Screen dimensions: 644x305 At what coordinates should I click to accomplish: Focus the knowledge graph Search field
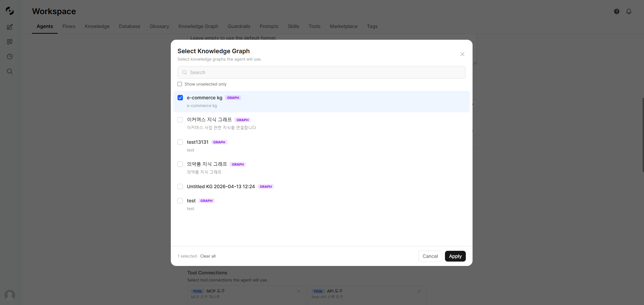pyautogui.click(x=322, y=72)
